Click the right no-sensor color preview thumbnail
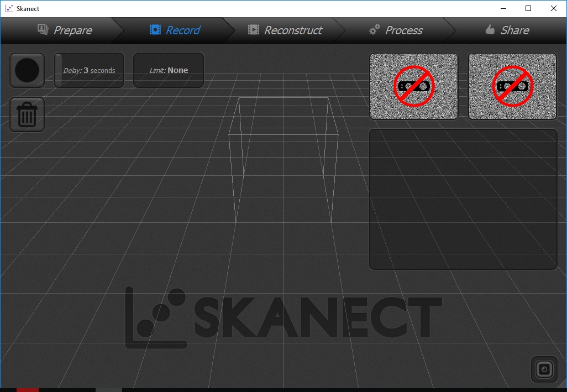The height and width of the screenshot is (392, 567). tap(512, 86)
